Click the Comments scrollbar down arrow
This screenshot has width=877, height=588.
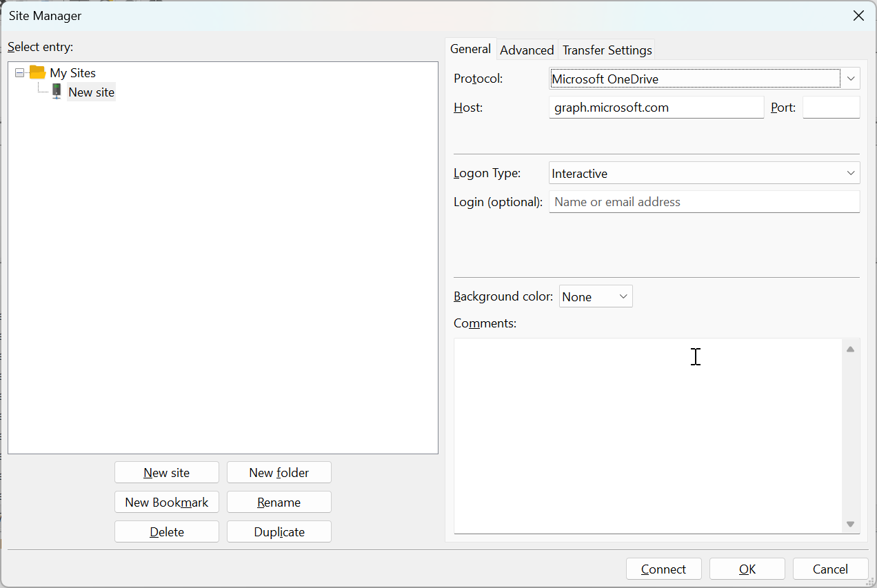[x=850, y=525]
